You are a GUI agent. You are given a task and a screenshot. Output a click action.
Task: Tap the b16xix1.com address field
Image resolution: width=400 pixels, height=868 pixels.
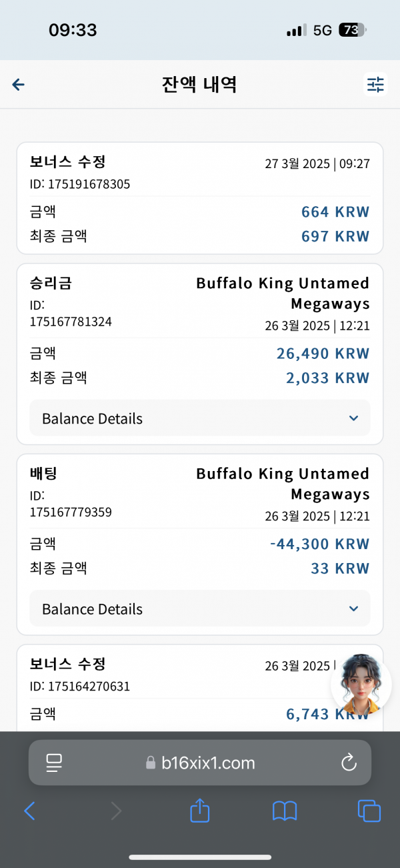[200, 763]
